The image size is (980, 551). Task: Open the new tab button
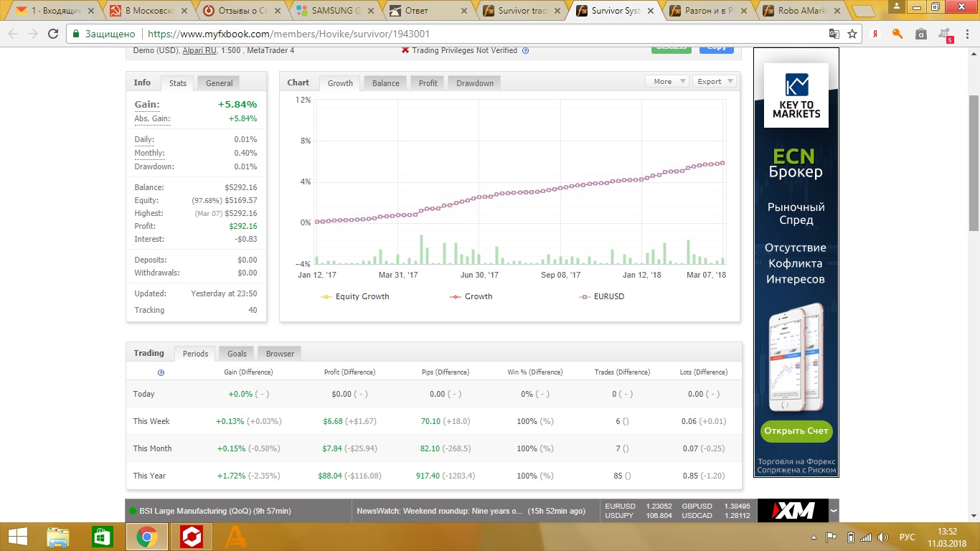tap(863, 11)
